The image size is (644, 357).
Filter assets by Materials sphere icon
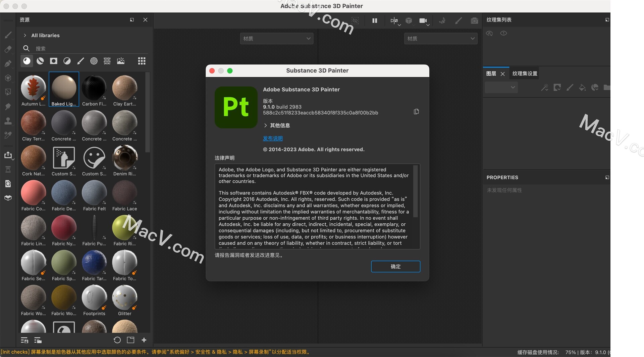pos(27,61)
